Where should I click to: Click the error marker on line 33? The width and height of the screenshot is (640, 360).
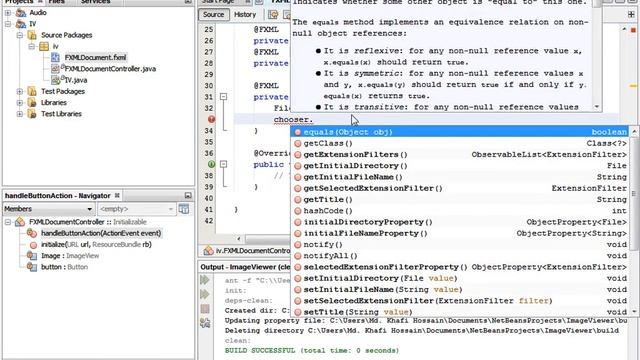click(211, 119)
